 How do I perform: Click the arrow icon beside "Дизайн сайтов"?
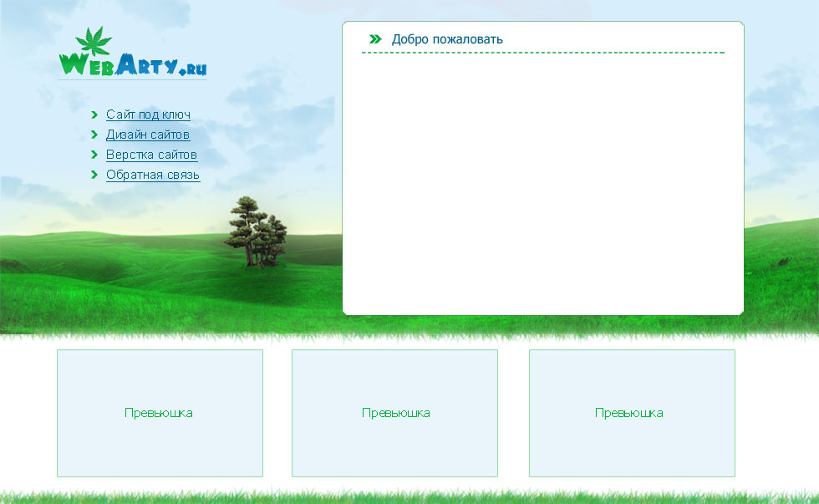click(x=96, y=135)
